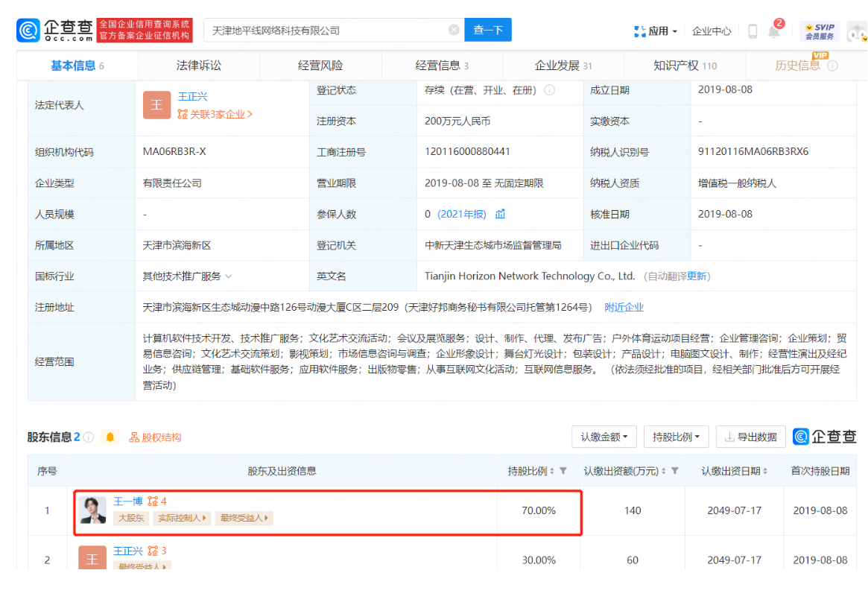Open the 附近企业 link
The image size is (868, 611).
coord(624,306)
